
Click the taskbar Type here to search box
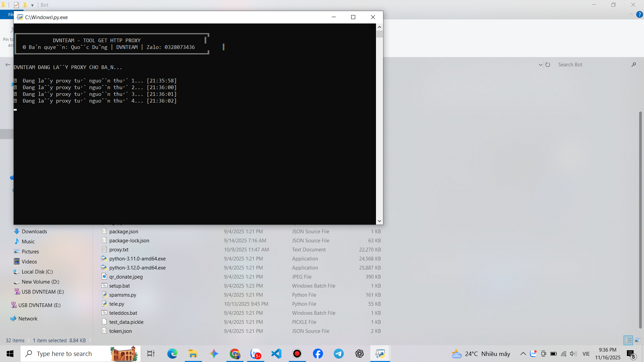pyautogui.click(x=80, y=354)
